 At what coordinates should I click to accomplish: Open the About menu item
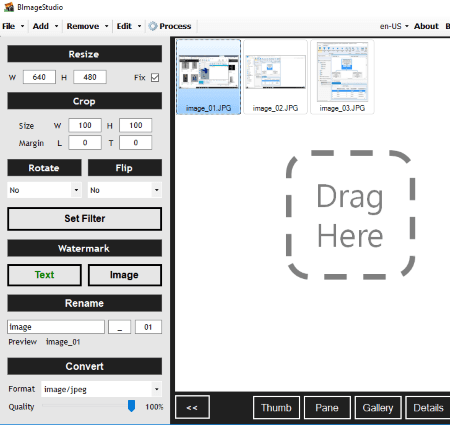click(426, 26)
